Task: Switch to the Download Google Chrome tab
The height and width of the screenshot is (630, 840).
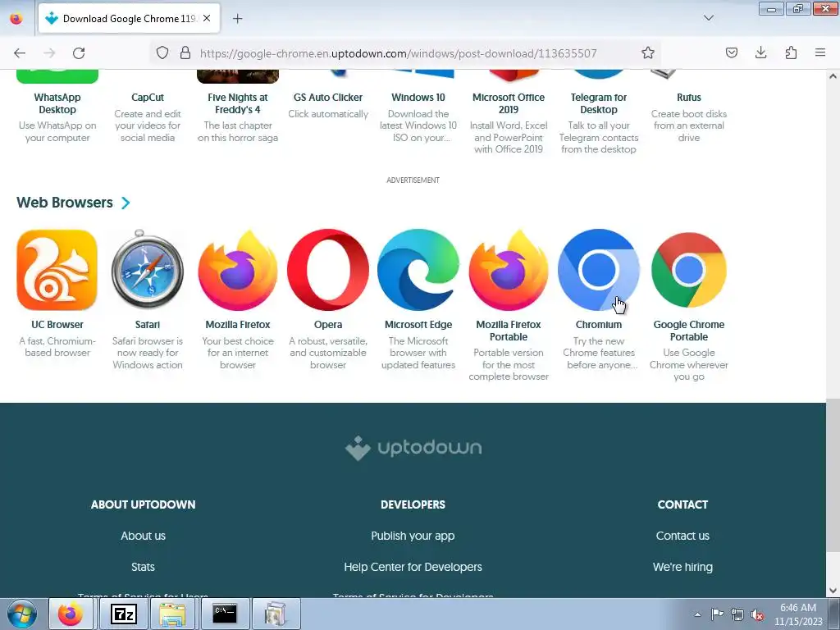Action: click(129, 19)
